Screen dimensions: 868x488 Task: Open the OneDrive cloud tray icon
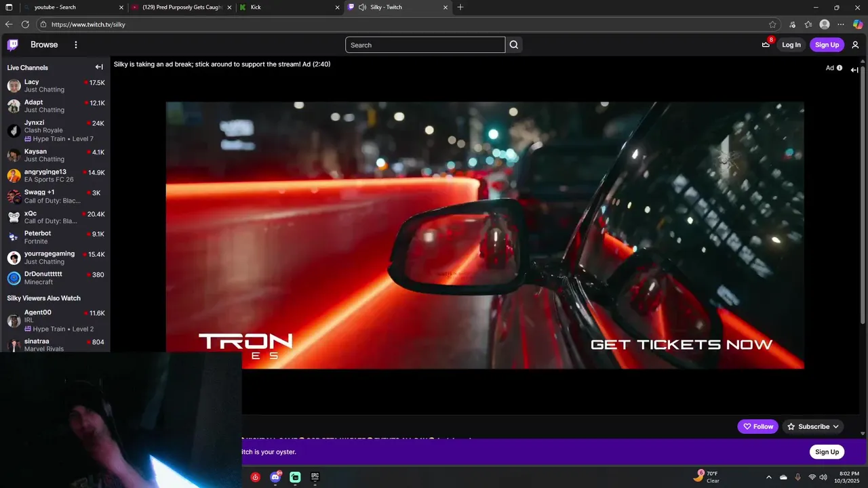(x=783, y=477)
